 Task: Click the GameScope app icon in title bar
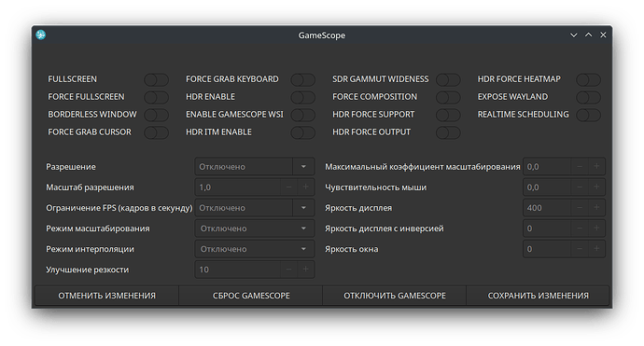pyautogui.click(x=41, y=35)
